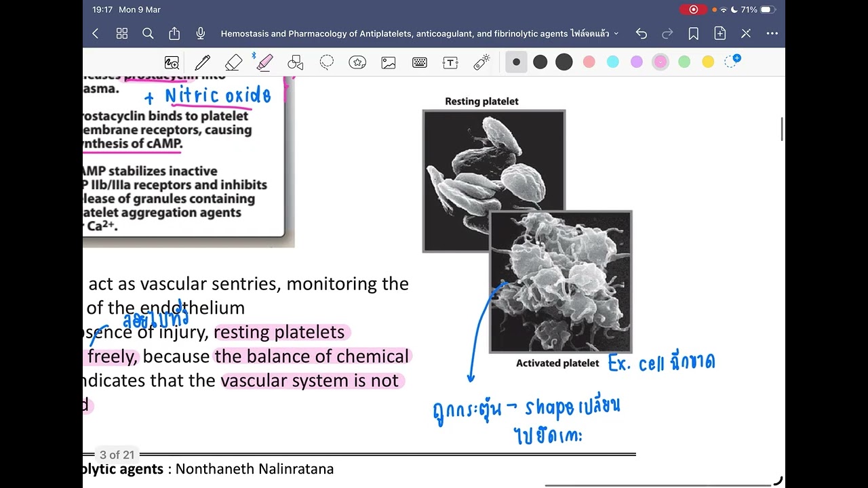Expand the document title dropdown

coord(616,33)
